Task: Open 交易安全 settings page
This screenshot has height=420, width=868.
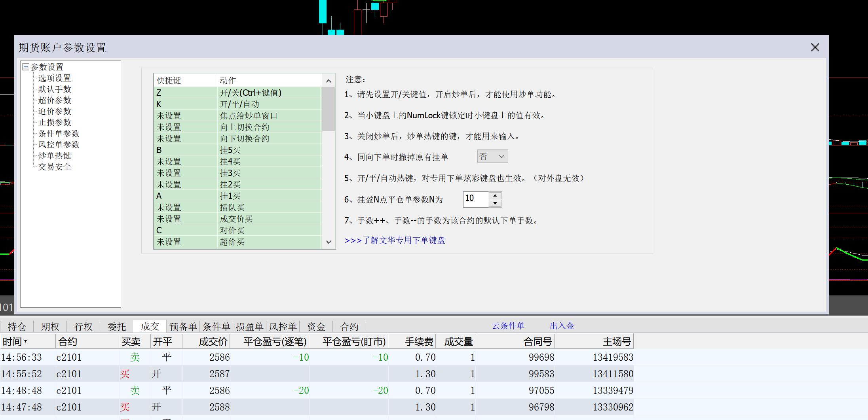Action: coord(54,167)
